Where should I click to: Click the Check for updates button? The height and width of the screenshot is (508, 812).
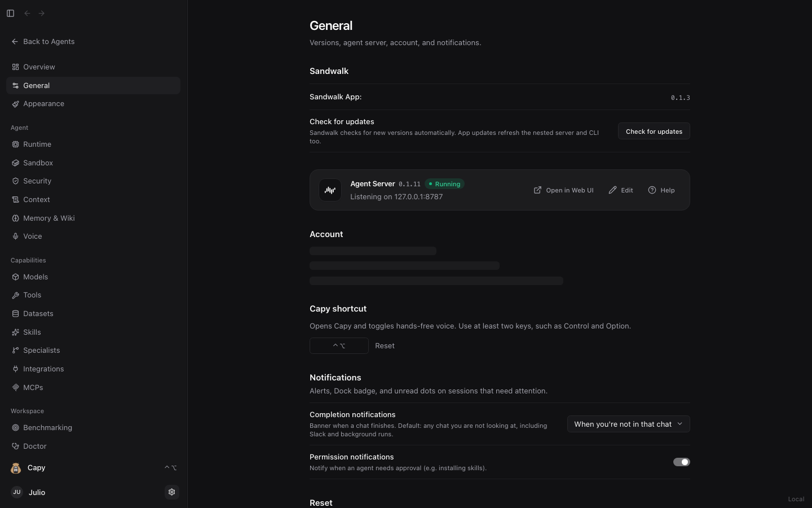[x=654, y=132]
